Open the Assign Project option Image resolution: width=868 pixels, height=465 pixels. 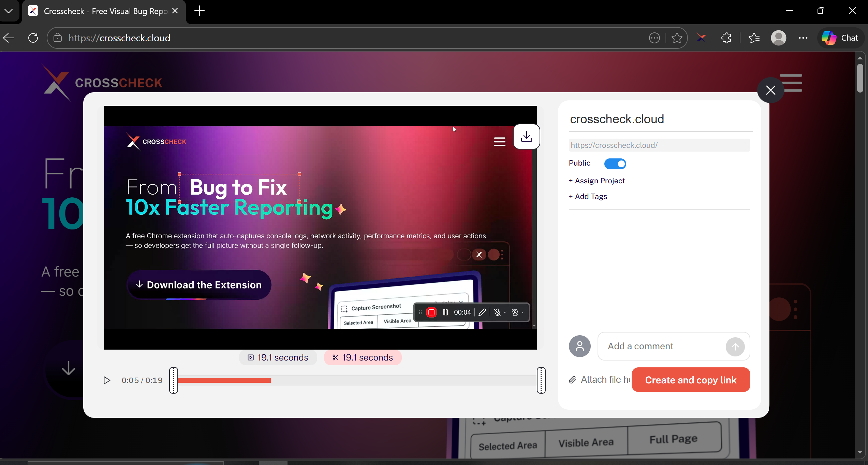tap(597, 181)
